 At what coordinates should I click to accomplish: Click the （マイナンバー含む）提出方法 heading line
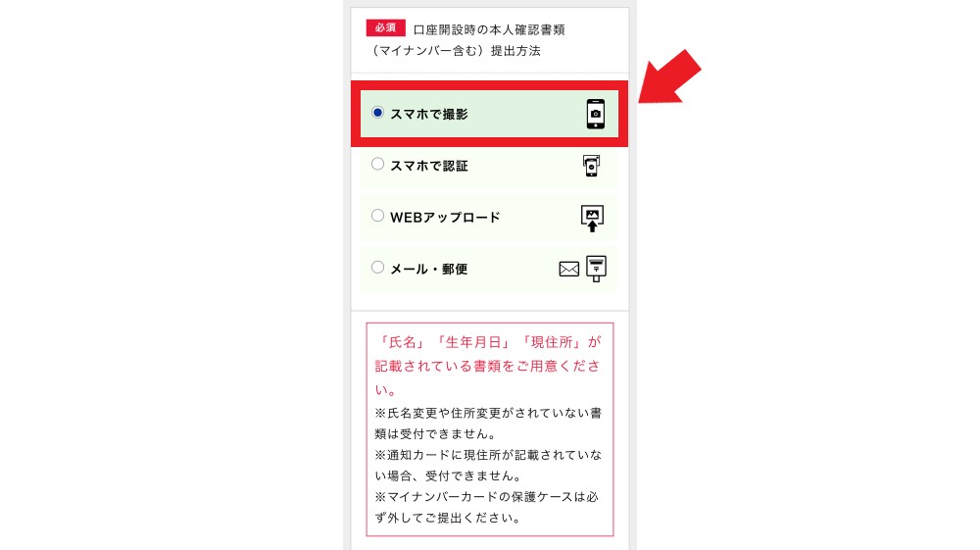click(x=454, y=51)
